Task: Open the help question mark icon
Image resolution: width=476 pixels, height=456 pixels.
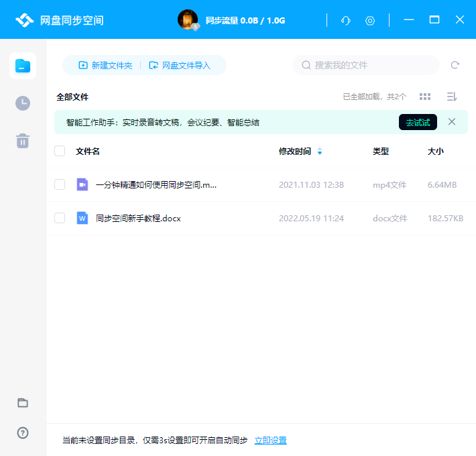Action: pos(23,433)
